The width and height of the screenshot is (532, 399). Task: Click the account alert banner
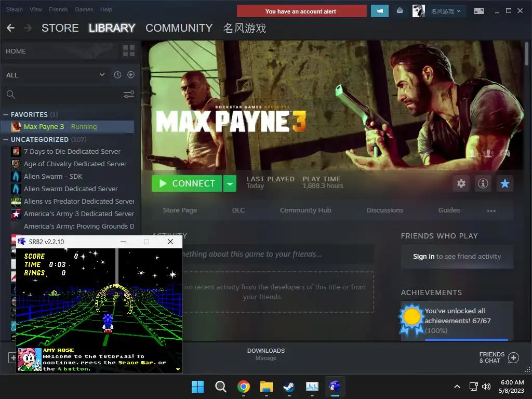(x=301, y=11)
